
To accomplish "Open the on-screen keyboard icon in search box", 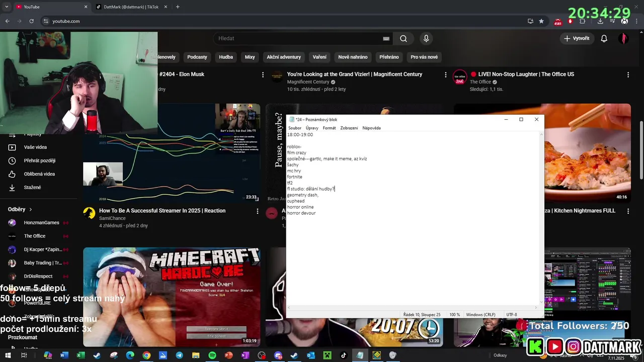I will 386,39.
